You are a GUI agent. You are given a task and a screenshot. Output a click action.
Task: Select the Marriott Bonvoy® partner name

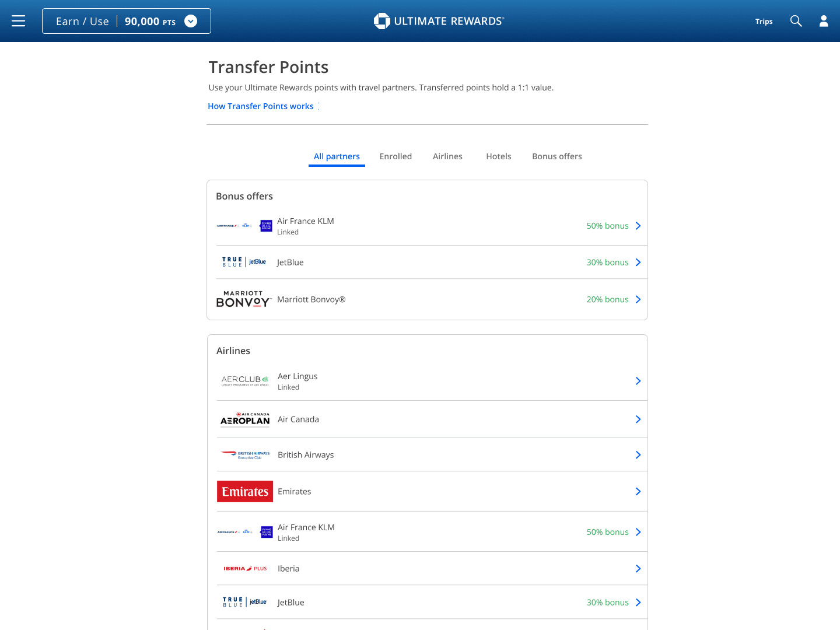(x=311, y=299)
